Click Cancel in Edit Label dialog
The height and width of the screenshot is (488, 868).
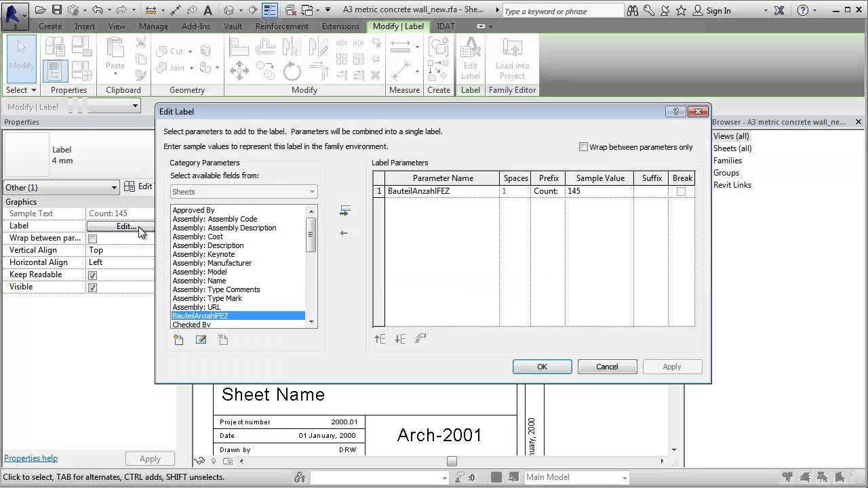point(607,367)
